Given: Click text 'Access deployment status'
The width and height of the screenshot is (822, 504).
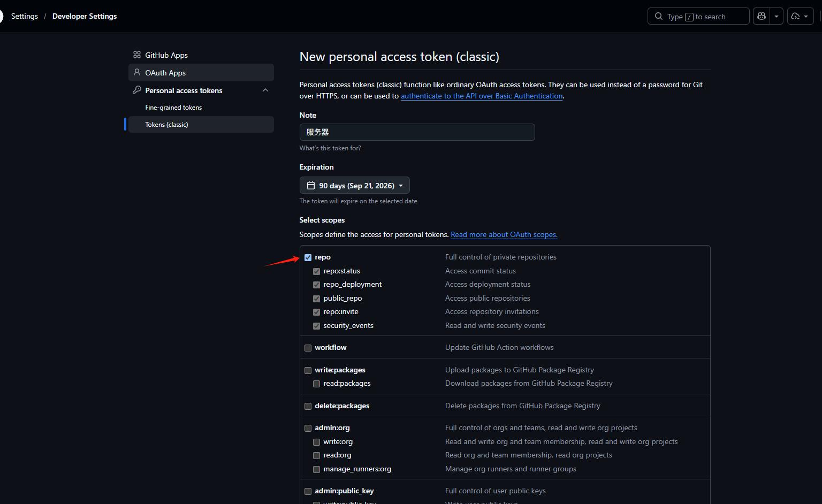Looking at the screenshot, I should pos(488,284).
